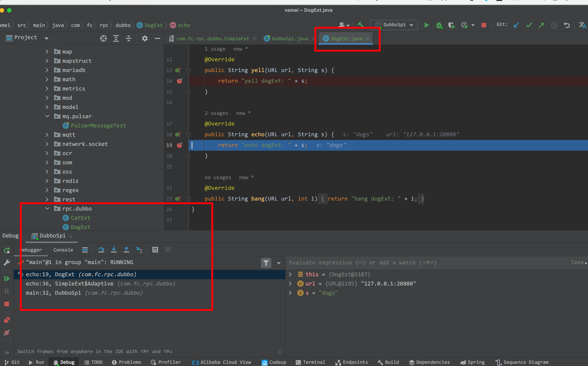
Task: Open the profiler run icon
Action: (x=465, y=25)
